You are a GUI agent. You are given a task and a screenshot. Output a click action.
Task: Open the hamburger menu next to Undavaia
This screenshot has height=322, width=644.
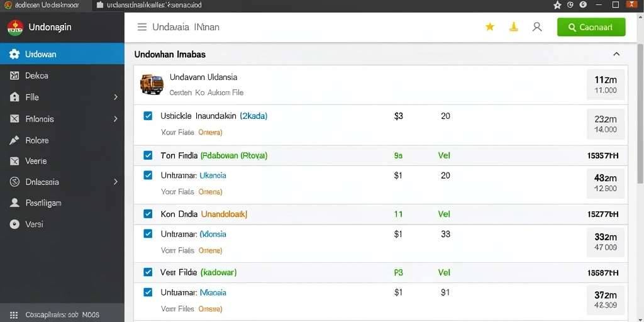coord(142,27)
